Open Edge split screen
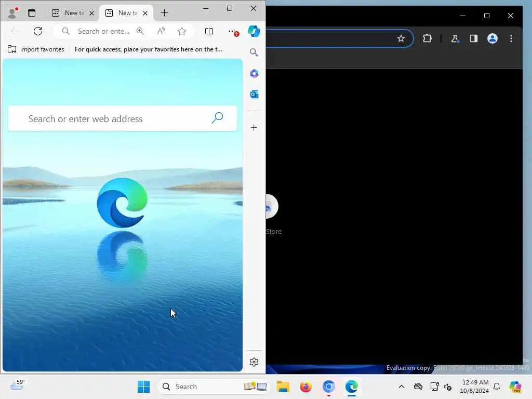Viewport: 532px width, 399px height. click(x=209, y=31)
